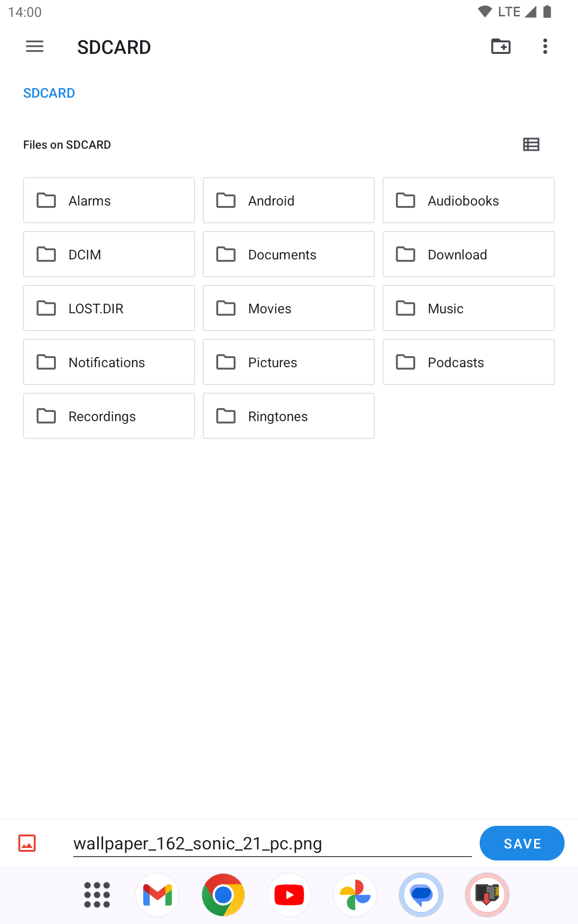Image resolution: width=578 pixels, height=924 pixels.
Task: Launch Google Photos from the taskbar
Action: (355, 895)
